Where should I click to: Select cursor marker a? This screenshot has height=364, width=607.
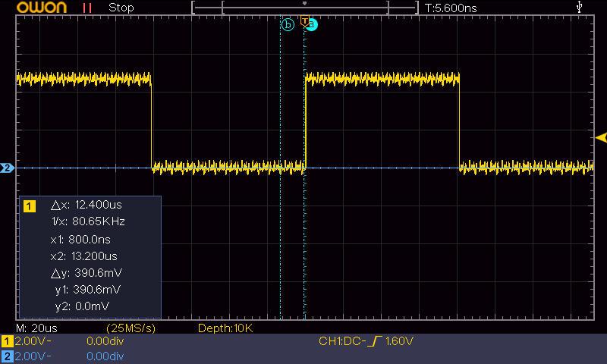pyautogui.click(x=312, y=24)
